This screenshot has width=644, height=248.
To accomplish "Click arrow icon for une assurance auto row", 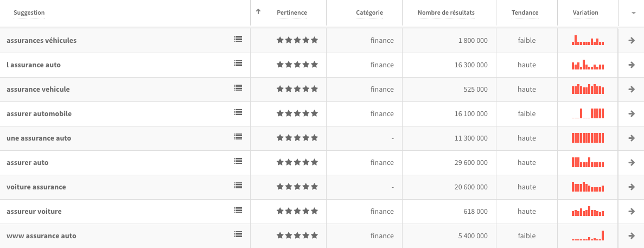I will (x=632, y=138).
